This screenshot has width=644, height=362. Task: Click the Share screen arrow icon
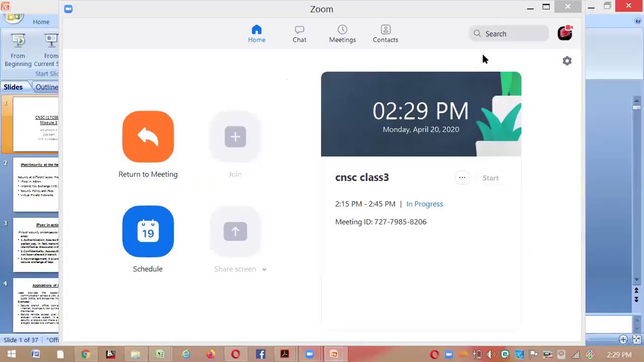[x=235, y=231]
